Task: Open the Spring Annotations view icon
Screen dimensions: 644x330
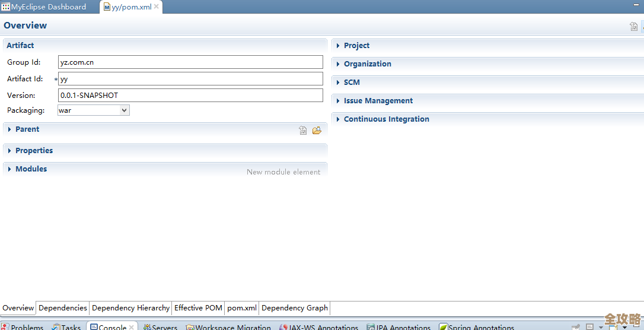Action: point(443,327)
